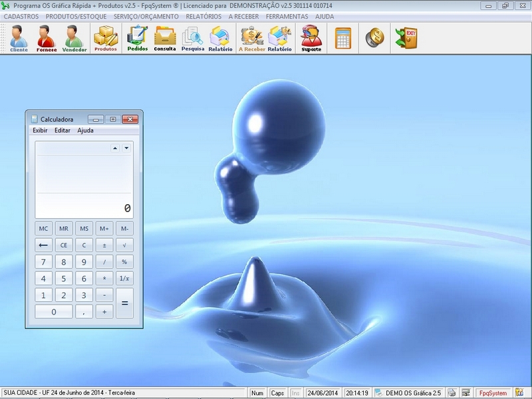Open the PRODUTOS/ESTOQUE menu

[x=76, y=16]
